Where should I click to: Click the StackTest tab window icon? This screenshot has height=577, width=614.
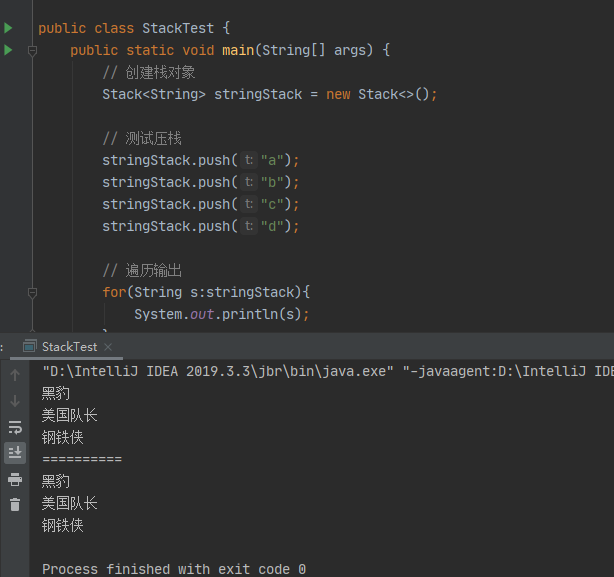click(30, 346)
